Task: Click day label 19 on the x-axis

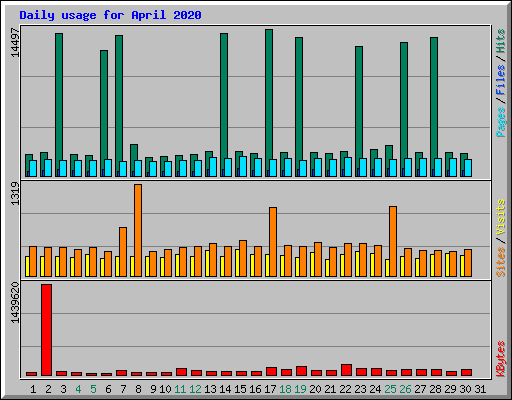Action: [300, 389]
